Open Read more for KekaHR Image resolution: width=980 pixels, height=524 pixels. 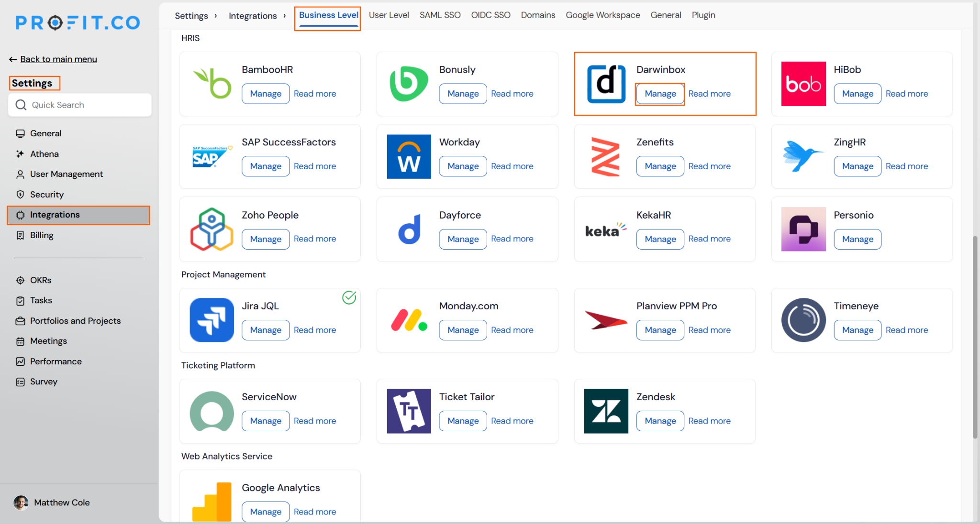point(709,239)
